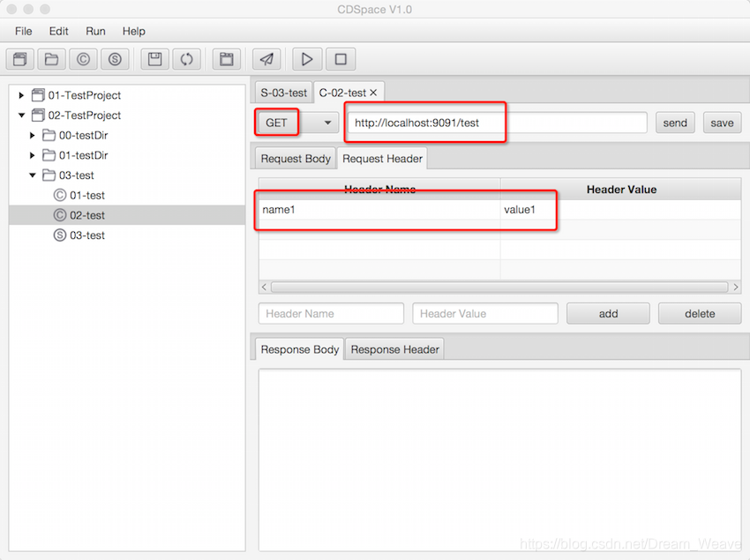Open the Edit menu

point(58,31)
